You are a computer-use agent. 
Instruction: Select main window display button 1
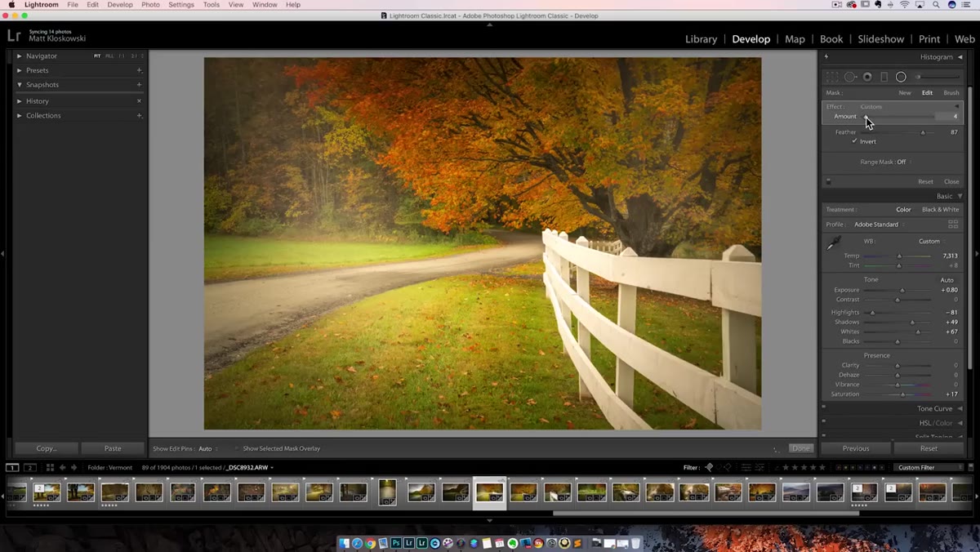[x=12, y=467]
